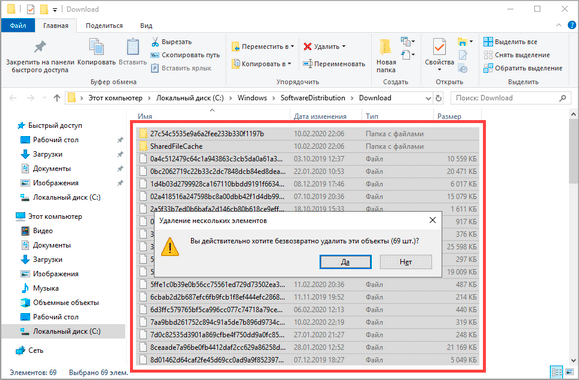Go back with the left arrow
The image size is (579, 380).
pos(13,98)
